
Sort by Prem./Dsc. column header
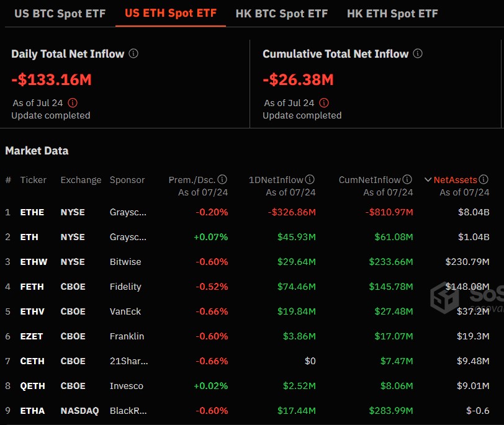click(192, 180)
